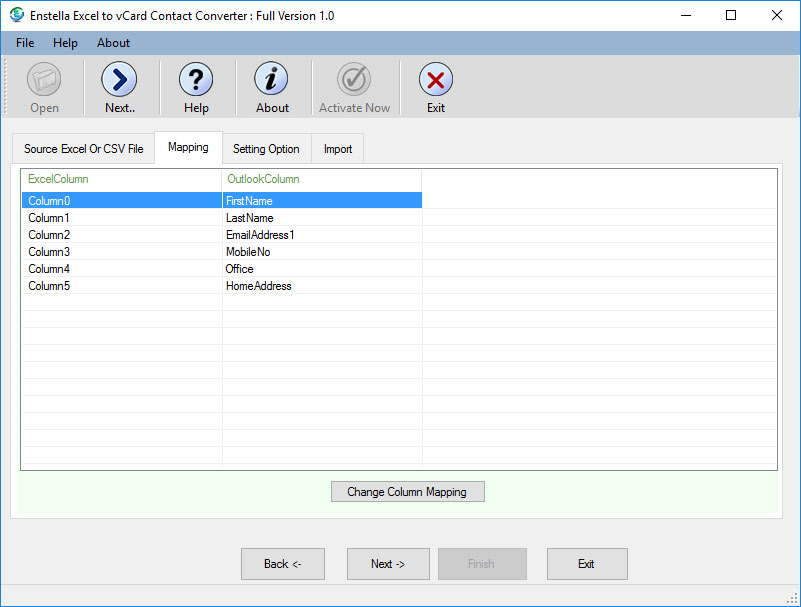Click the Activate Now checkmark icon

pyautogui.click(x=354, y=80)
